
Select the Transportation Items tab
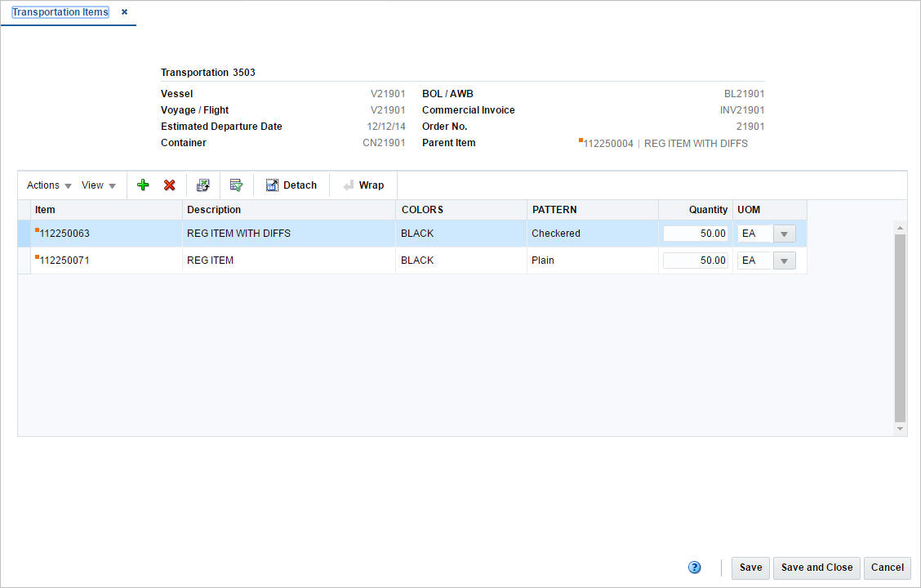pos(60,11)
